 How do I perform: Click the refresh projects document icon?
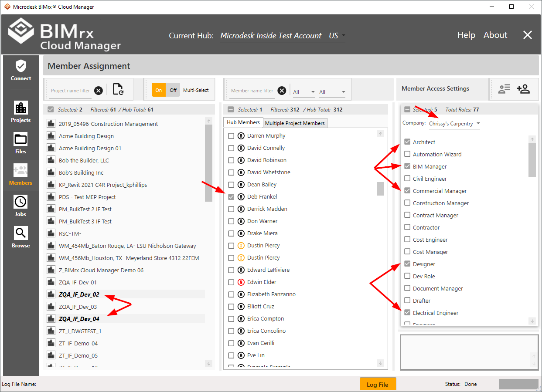point(118,89)
